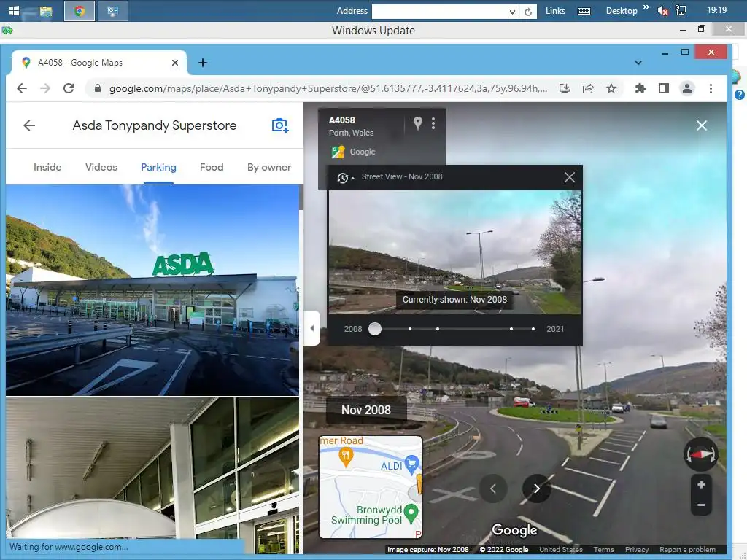Open the touch keyboard icon
Screen dimensions: 747x560
[x=584, y=12]
